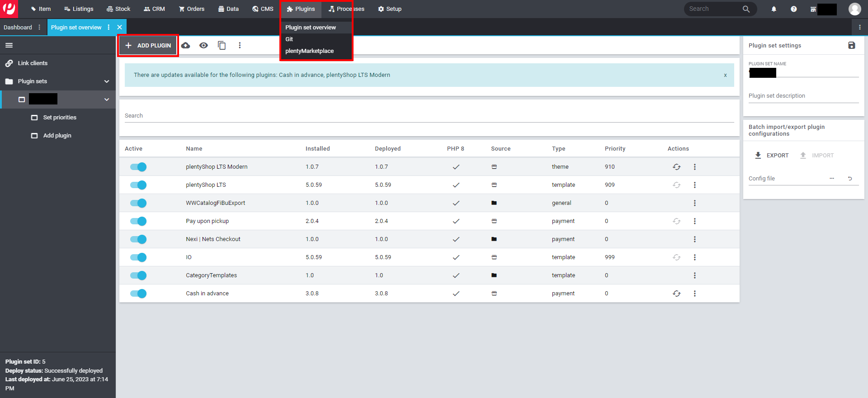Open actions menu for Cash in advance

coord(694,294)
